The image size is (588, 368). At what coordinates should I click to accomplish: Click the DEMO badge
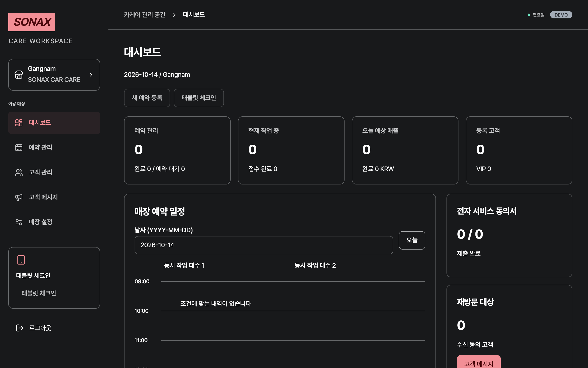point(561,15)
